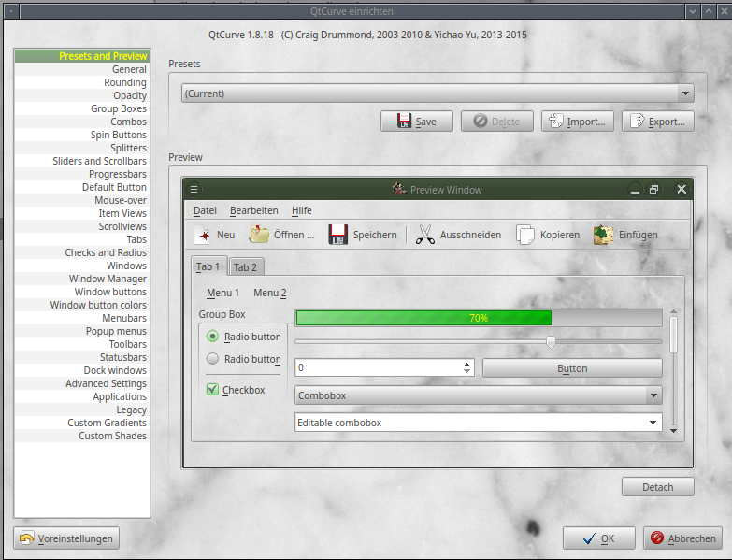
Task: Click the Save preset button
Action: pyautogui.click(x=417, y=122)
